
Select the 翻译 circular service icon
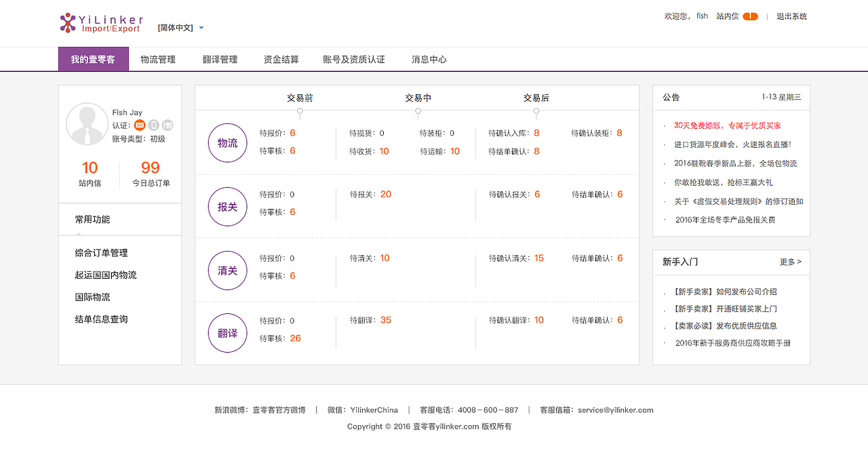(x=227, y=332)
